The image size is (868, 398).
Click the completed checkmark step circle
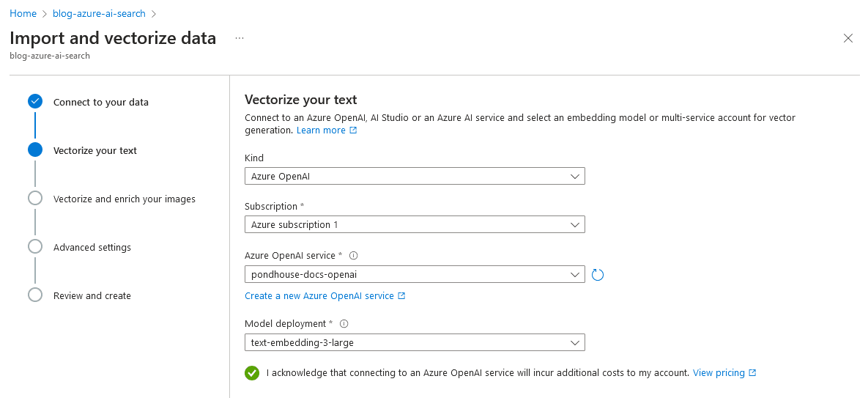35,101
